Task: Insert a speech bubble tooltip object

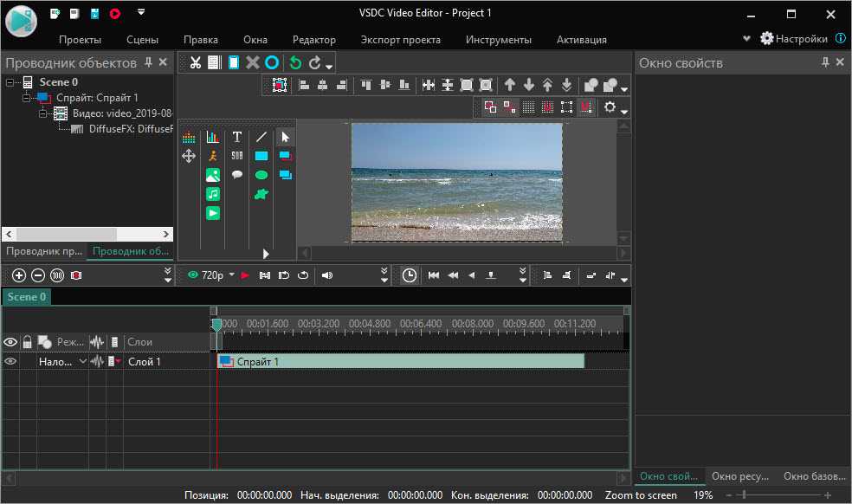Action: [236, 175]
